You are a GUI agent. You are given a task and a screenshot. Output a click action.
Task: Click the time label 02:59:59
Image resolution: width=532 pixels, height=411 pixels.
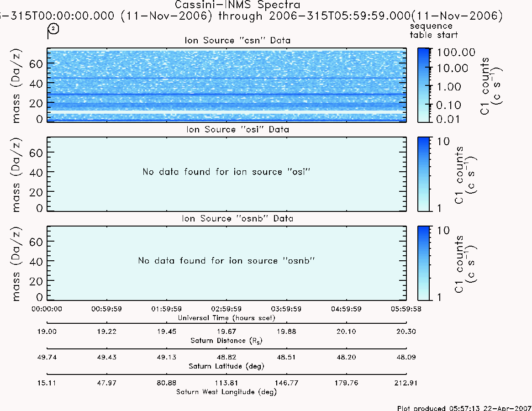click(x=226, y=309)
